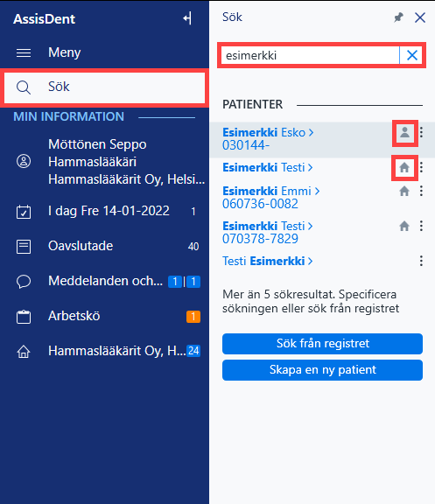Viewport: 435px width, 504px height.
Task: Click the home icon for Esimerkki Testi 070378-7829
Action: pyautogui.click(x=404, y=227)
